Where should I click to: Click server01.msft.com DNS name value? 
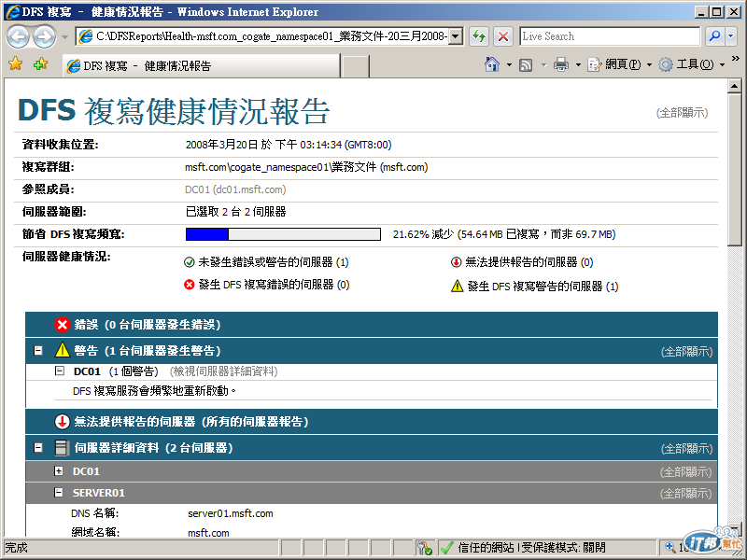(x=230, y=513)
